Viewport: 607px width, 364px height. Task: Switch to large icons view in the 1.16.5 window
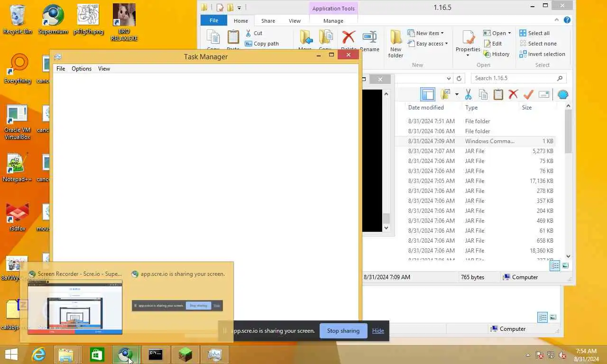(565, 266)
